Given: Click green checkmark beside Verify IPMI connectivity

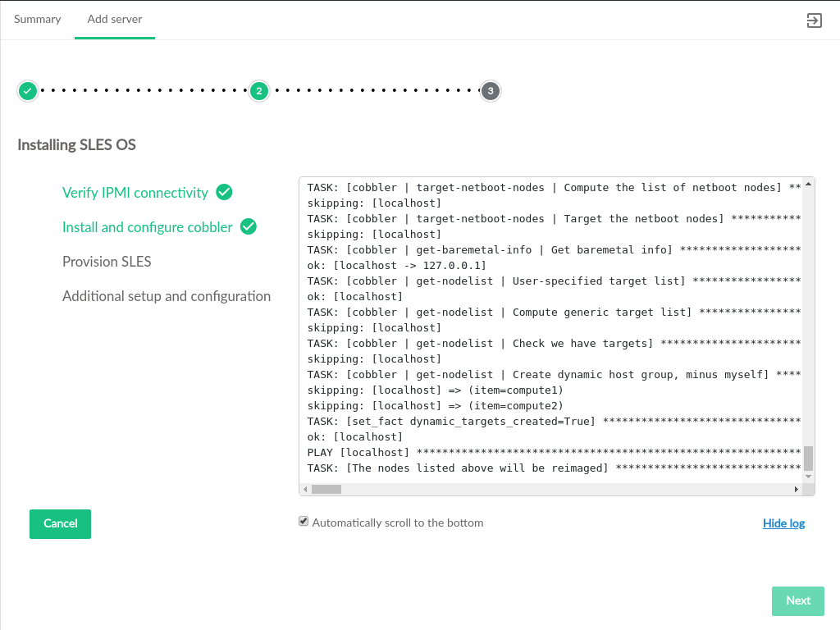Looking at the screenshot, I should pos(224,192).
